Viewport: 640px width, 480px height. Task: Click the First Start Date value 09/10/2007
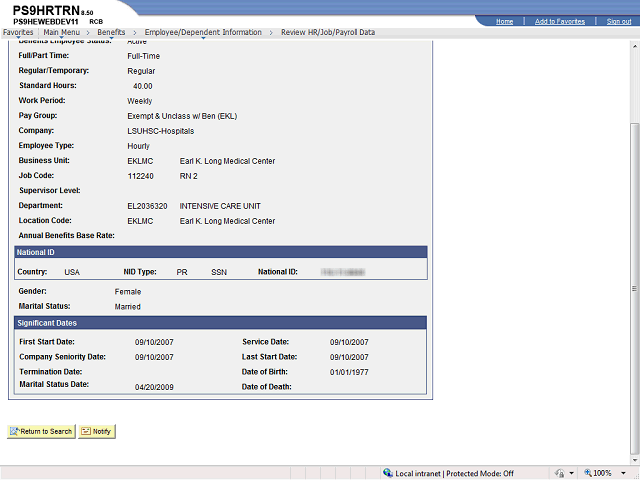tap(154, 342)
